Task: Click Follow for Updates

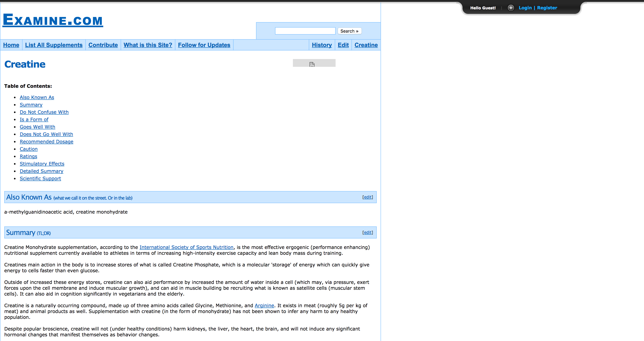Action: tap(204, 45)
